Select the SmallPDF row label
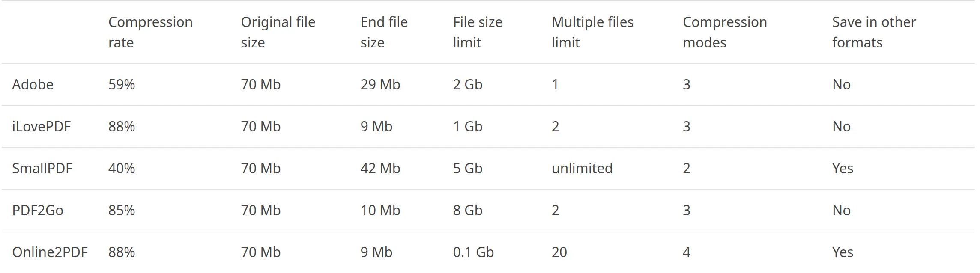Viewport: 980px width, 273px height. (x=42, y=168)
